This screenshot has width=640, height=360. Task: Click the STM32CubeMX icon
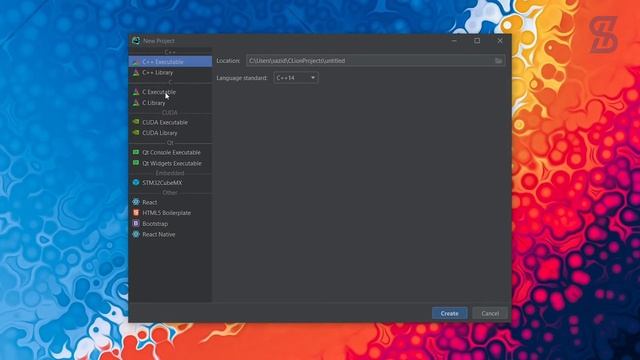(x=136, y=182)
